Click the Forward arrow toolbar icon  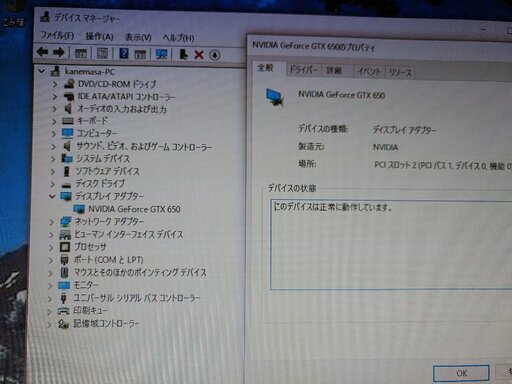pos(59,52)
